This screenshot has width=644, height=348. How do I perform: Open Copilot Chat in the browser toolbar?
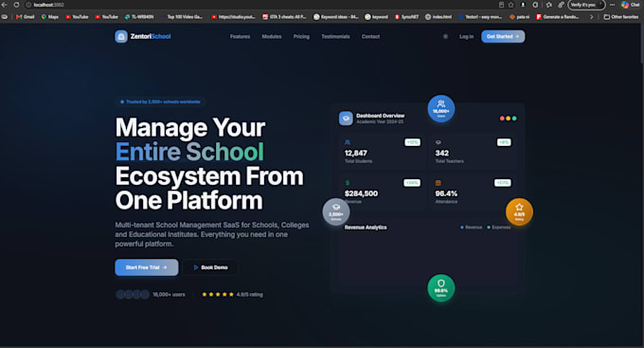click(631, 5)
